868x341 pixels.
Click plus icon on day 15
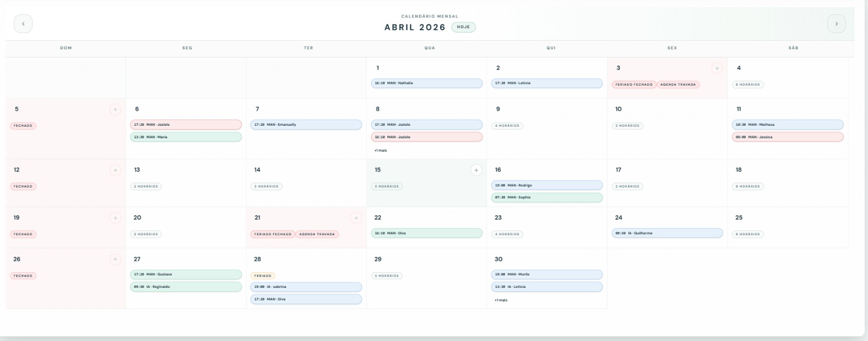tap(476, 170)
